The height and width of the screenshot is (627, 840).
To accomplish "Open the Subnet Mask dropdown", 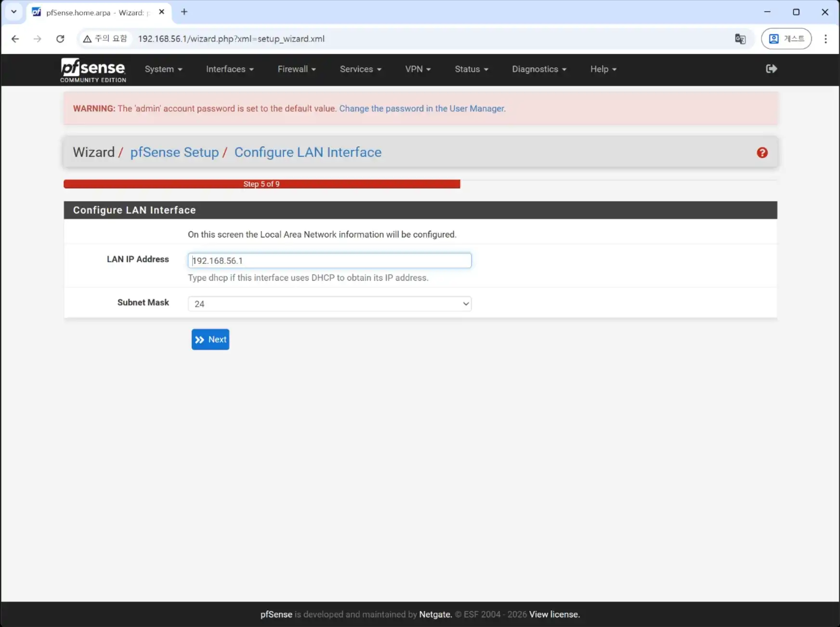I will [329, 304].
